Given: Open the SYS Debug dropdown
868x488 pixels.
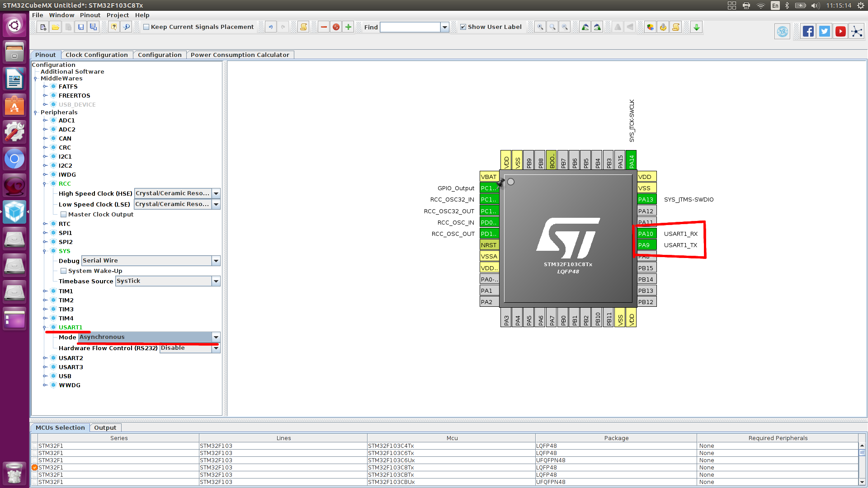Looking at the screenshot, I should [216, 261].
